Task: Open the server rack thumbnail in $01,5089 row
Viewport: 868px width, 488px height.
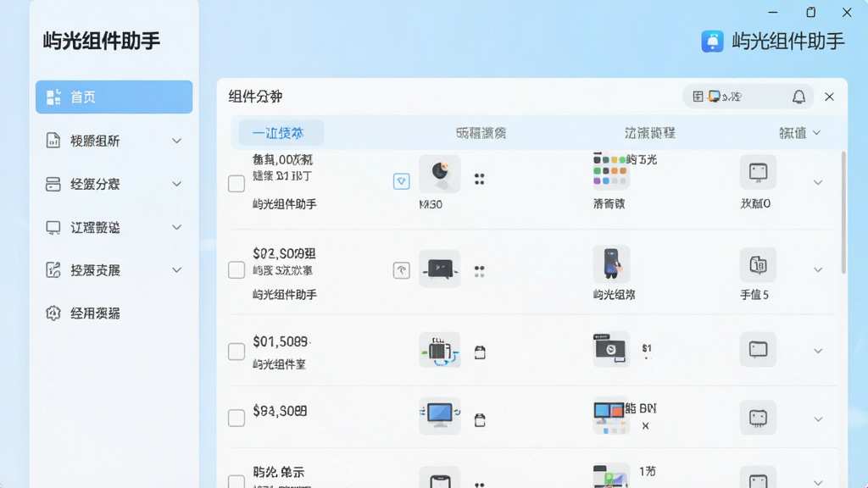Action: 440,350
